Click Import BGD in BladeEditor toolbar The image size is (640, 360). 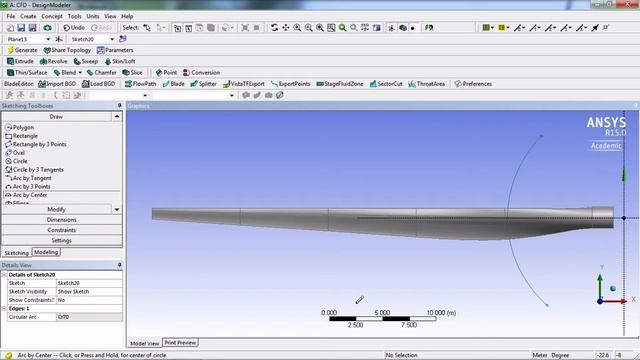click(x=57, y=84)
